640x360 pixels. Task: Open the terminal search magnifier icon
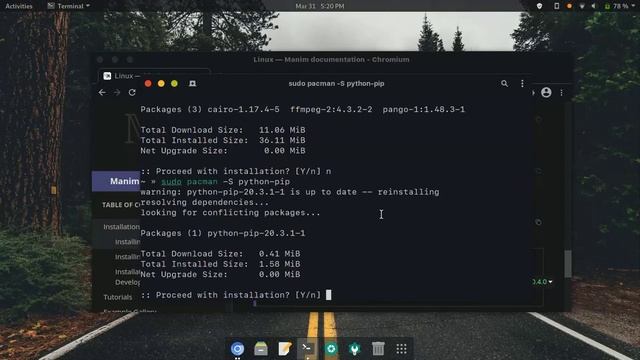click(x=504, y=83)
